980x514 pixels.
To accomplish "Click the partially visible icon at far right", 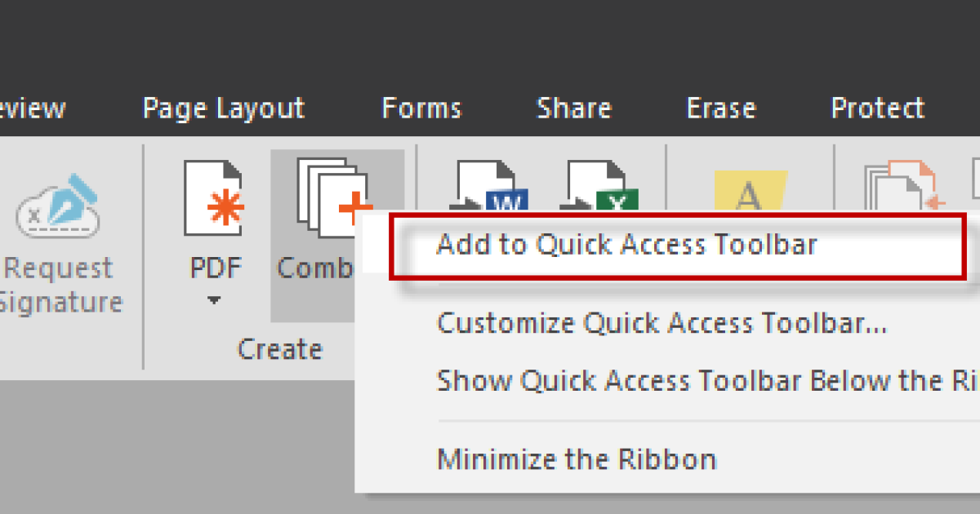I will click(x=976, y=188).
